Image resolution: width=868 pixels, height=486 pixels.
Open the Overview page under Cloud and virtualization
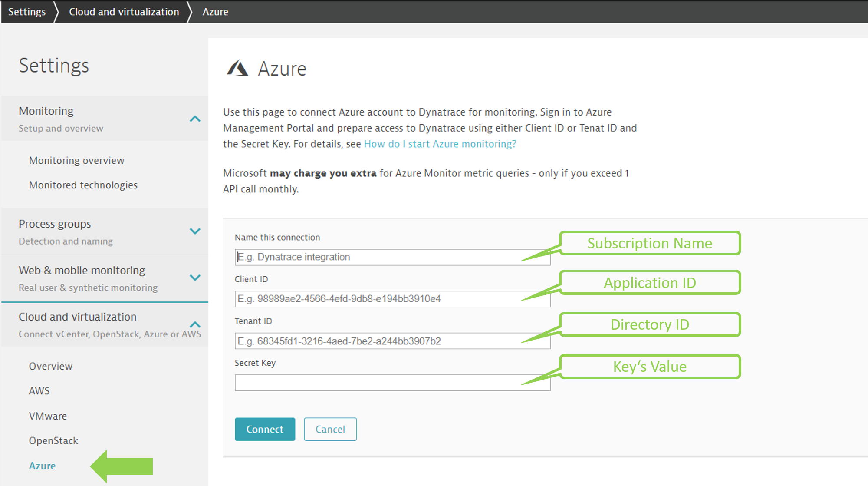tap(51, 367)
